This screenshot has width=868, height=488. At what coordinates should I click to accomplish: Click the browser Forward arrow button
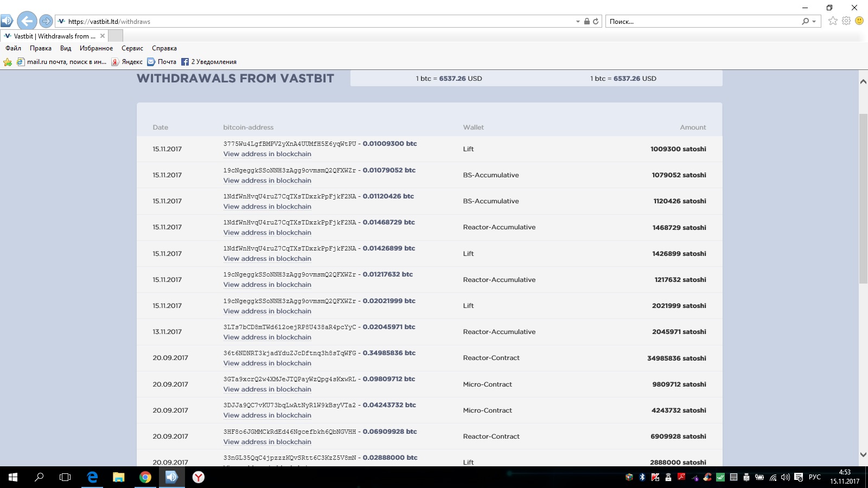[x=46, y=21]
